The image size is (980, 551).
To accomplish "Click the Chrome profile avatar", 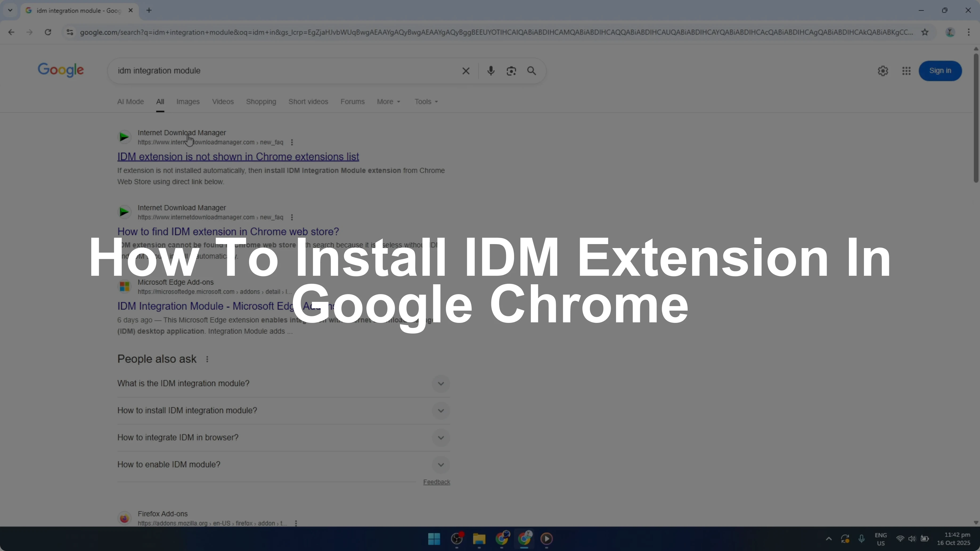I will [x=950, y=32].
